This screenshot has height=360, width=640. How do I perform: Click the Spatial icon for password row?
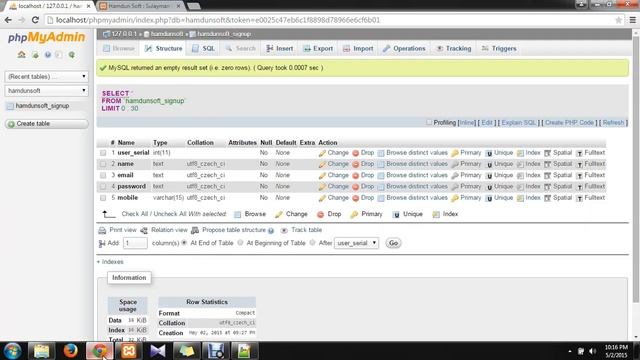pyautogui.click(x=548, y=187)
